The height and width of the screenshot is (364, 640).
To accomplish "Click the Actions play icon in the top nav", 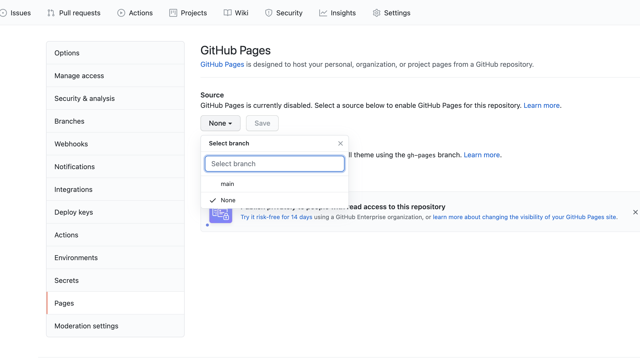I will pyautogui.click(x=121, y=13).
